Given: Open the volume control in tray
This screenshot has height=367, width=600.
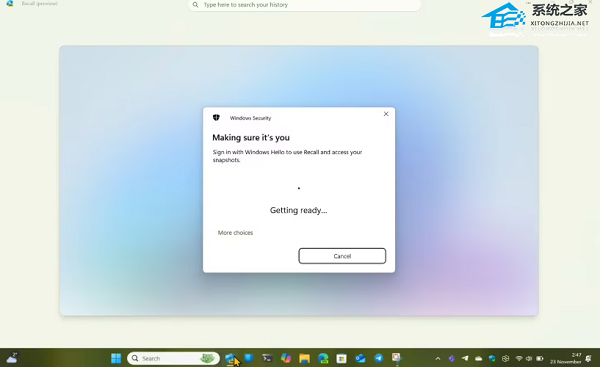Looking at the screenshot, I should (529, 359).
